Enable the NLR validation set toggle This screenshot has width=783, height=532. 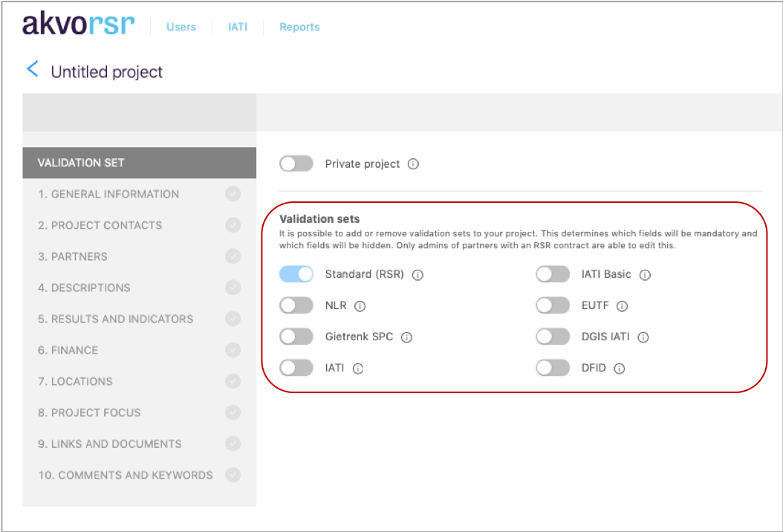click(296, 305)
